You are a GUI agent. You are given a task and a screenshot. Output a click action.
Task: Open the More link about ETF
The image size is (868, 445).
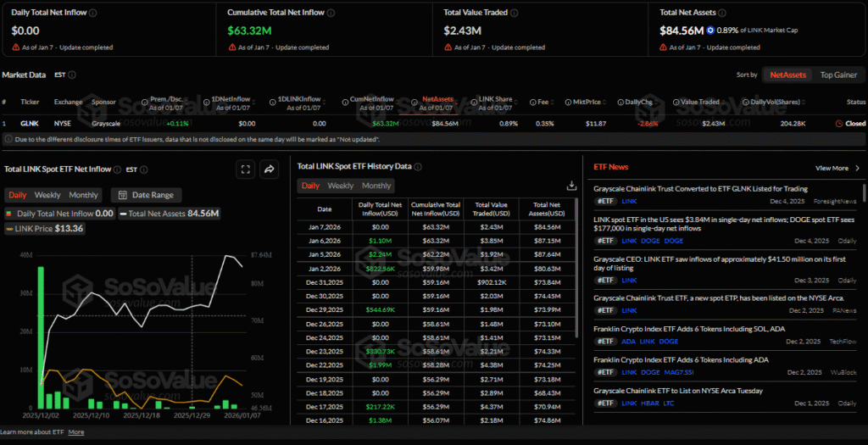(x=76, y=432)
